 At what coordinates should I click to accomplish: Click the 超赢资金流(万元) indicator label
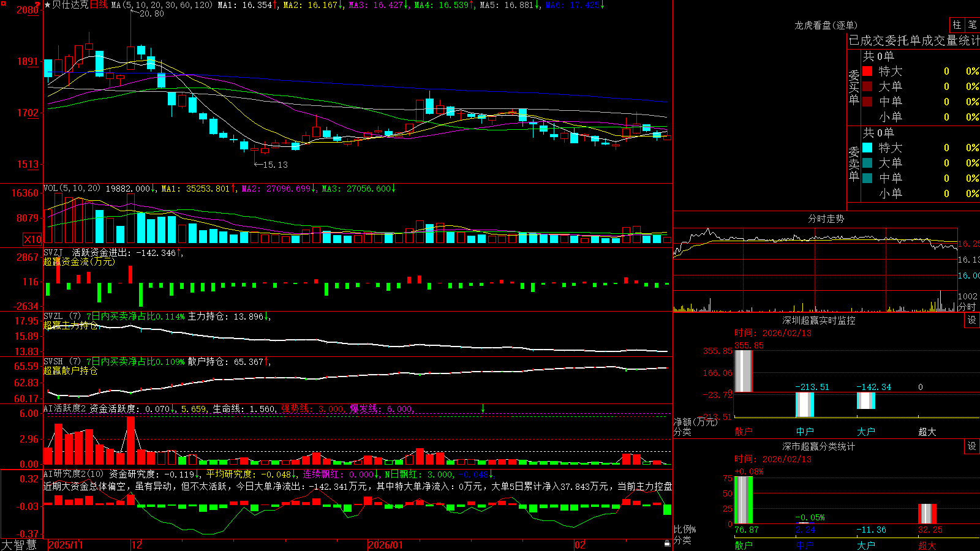click(x=79, y=261)
